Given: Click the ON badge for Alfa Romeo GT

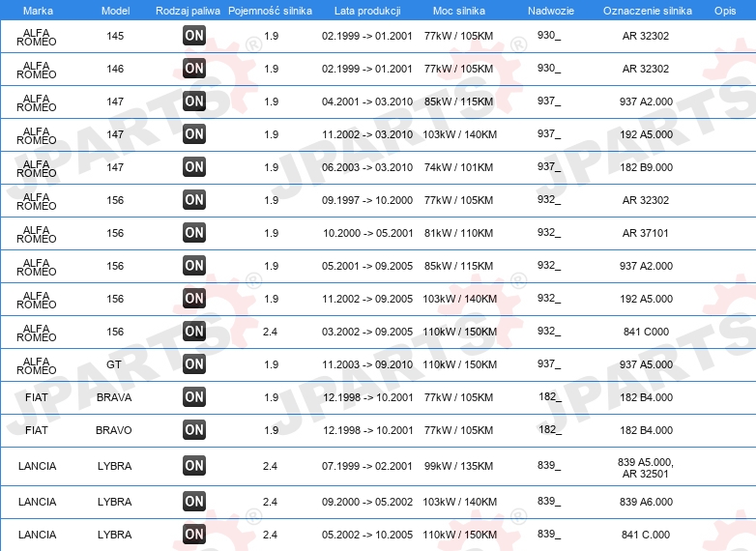Looking at the screenshot, I should 194,364.
